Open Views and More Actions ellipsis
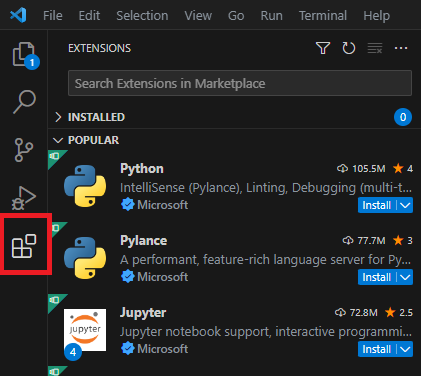The width and height of the screenshot is (421, 376). point(401,48)
